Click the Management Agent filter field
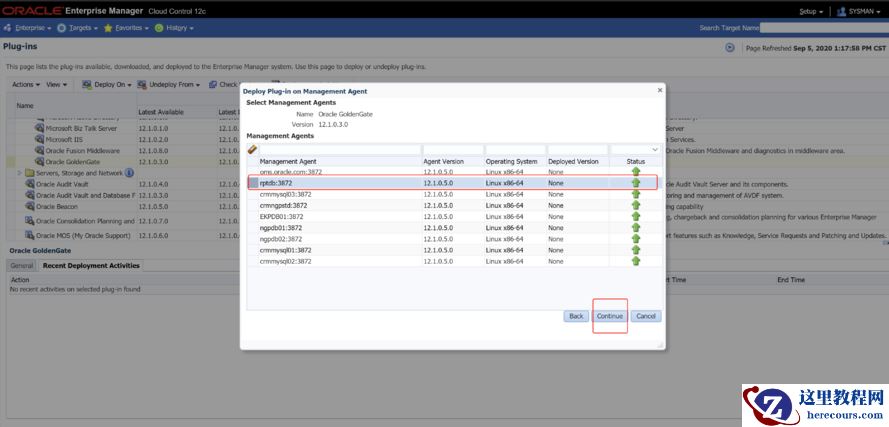 [x=339, y=150]
